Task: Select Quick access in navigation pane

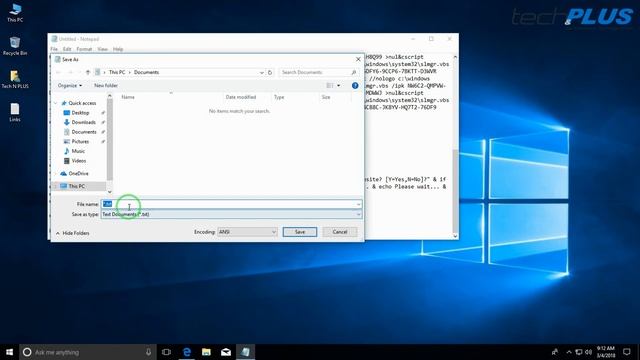Action: click(82, 103)
